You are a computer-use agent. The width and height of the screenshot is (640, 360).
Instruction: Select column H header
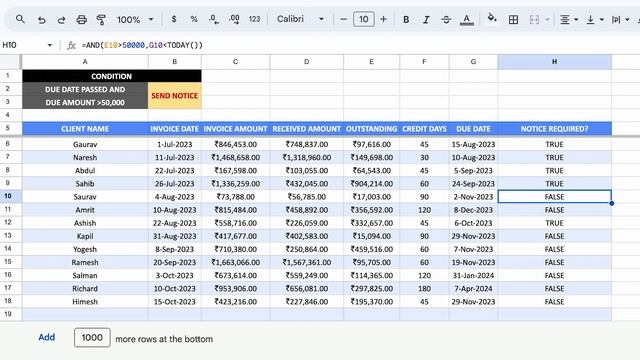click(x=554, y=62)
